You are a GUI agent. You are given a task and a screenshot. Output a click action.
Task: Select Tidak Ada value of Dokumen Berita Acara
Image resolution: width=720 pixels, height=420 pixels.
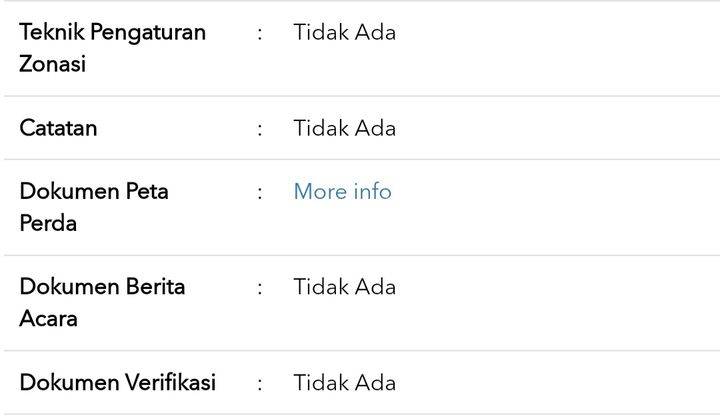(344, 287)
